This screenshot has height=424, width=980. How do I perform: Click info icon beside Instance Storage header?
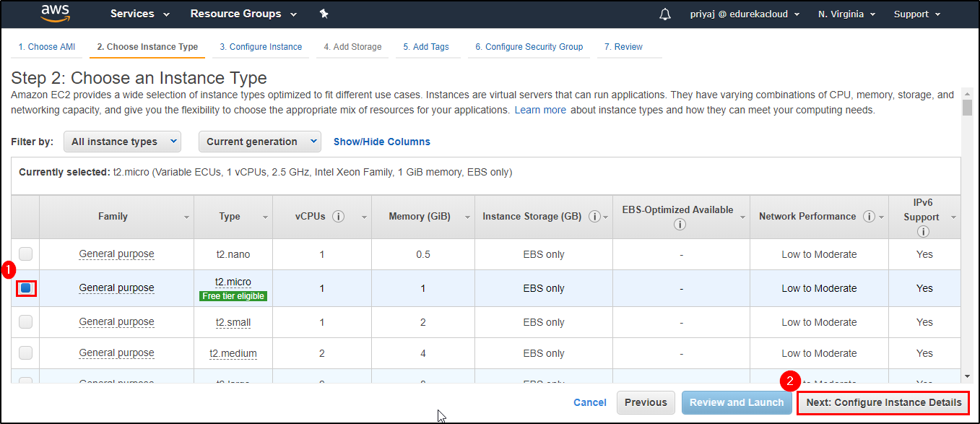[594, 217]
